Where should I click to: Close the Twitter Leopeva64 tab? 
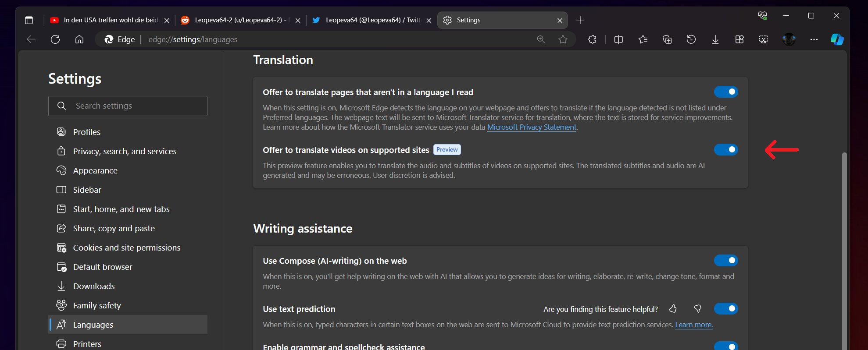tap(429, 20)
